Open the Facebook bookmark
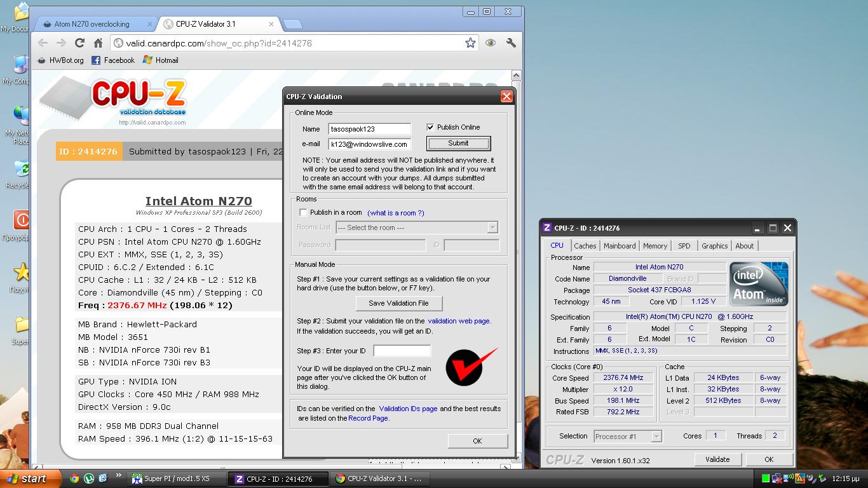The height and width of the screenshot is (488, 868). coord(113,60)
